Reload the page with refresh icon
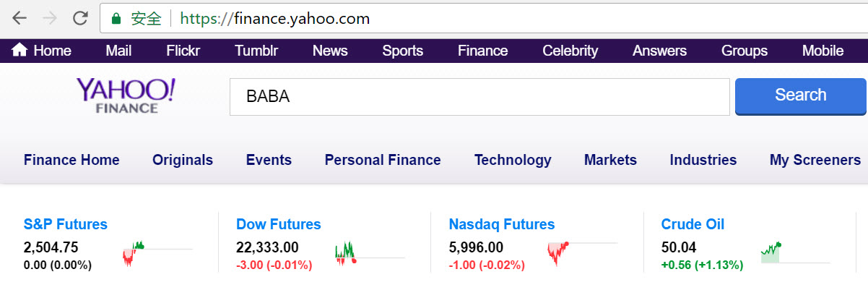The image size is (868, 298). click(x=81, y=19)
